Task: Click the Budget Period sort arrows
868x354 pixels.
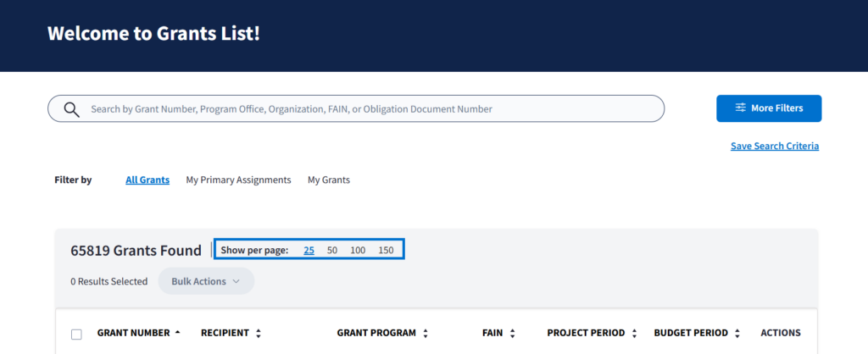Action: tap(737, 334)
